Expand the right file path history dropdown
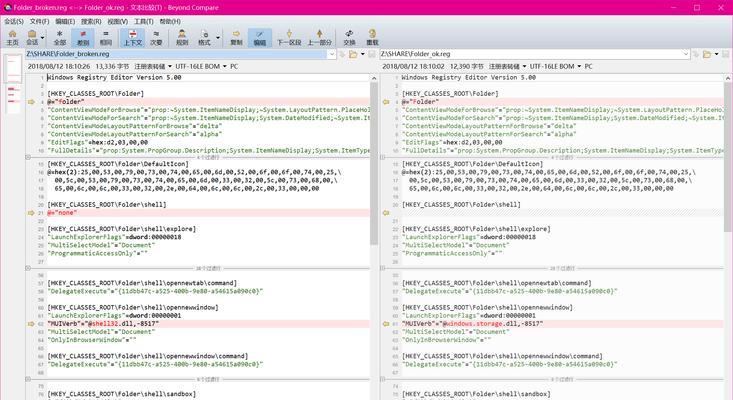The height and width of the screenshot is (400, 733). [x=686, y=54]
